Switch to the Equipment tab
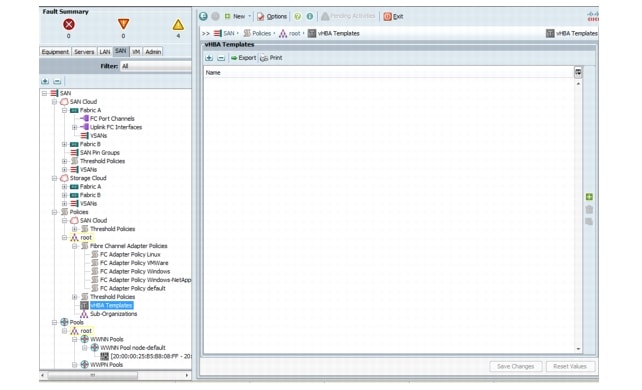 click(55, 52)
